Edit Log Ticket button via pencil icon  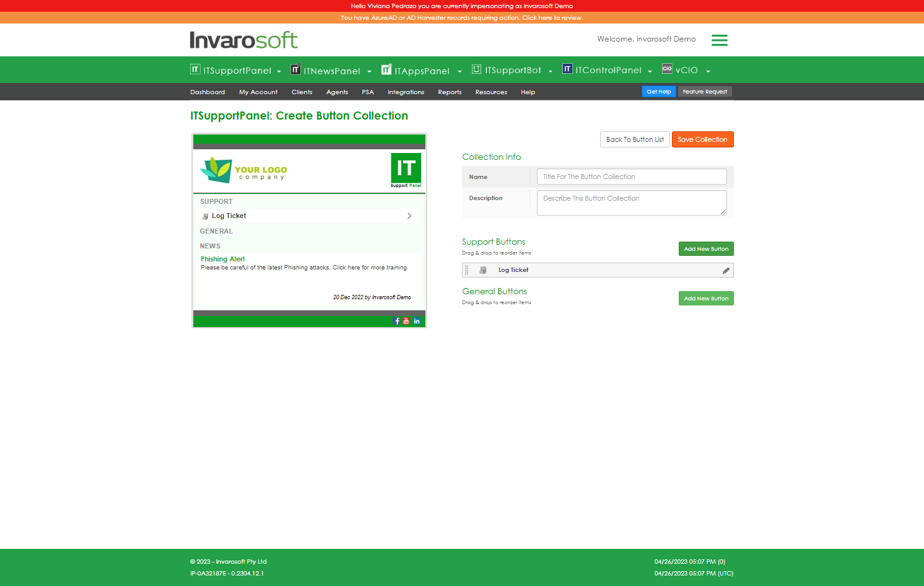point(726,271)
